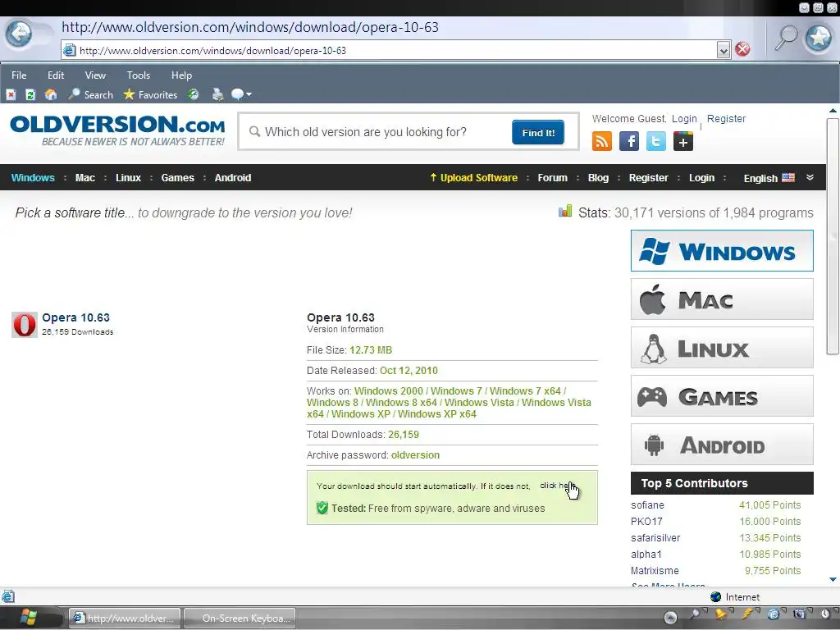Click the OldVersion.com logo

(x=118, y=130)
